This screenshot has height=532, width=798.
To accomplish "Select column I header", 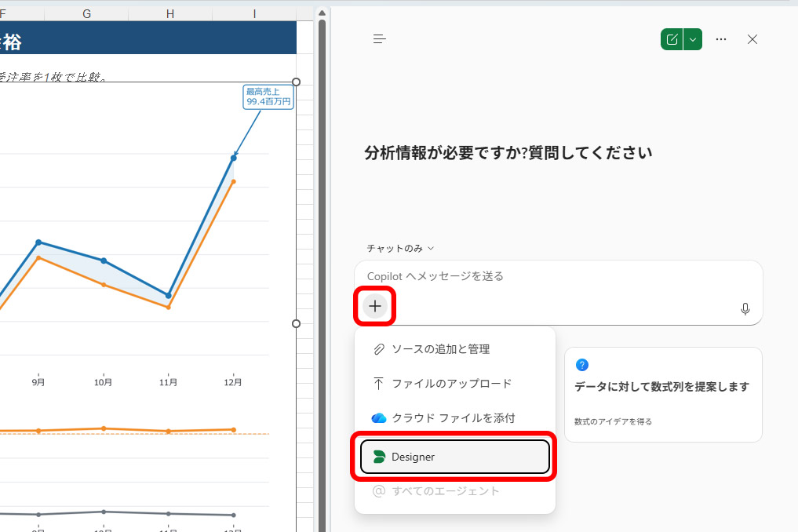I will click(x=254, y=14).
